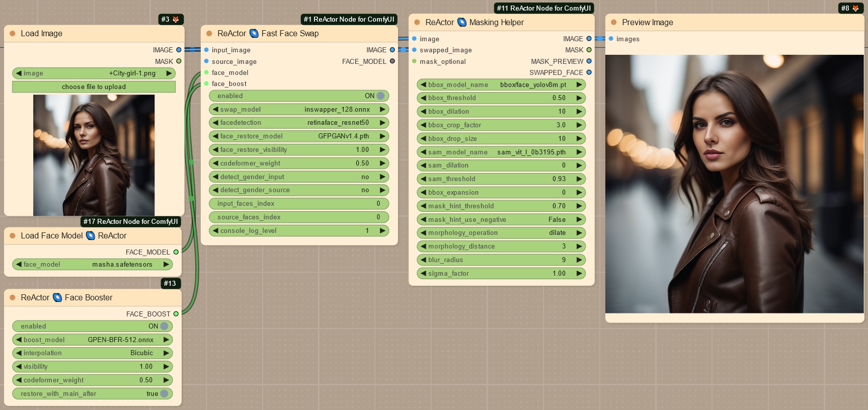
Task: Click the Masking Helper node collapse dot
Action: coord(417,23)
